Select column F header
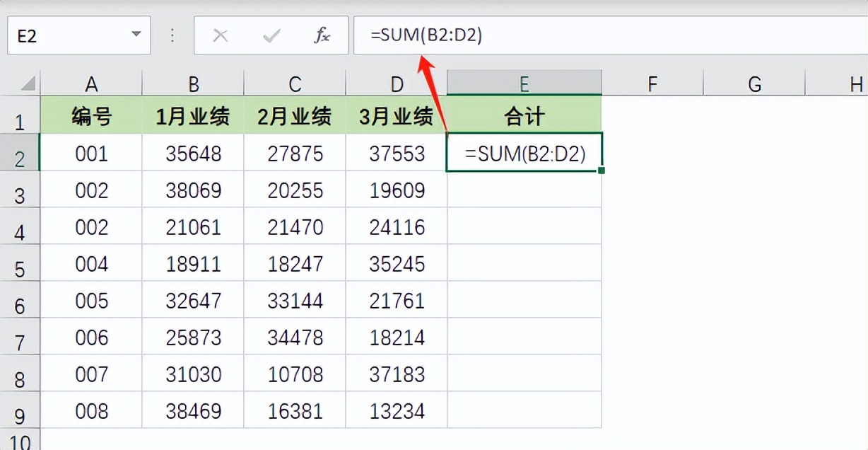Screen dimensions: 868x450 click(652, 83)
